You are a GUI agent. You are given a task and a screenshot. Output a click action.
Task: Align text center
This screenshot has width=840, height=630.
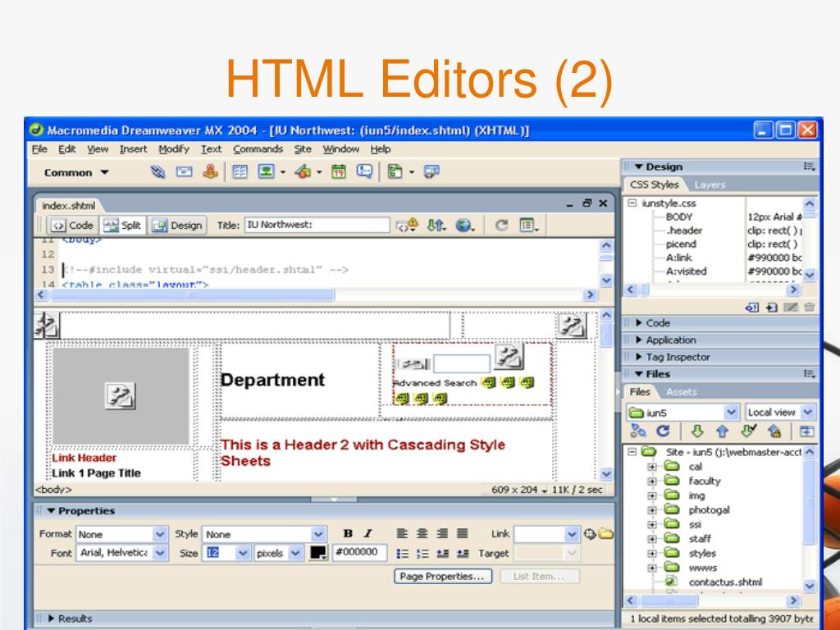point(422,533)
